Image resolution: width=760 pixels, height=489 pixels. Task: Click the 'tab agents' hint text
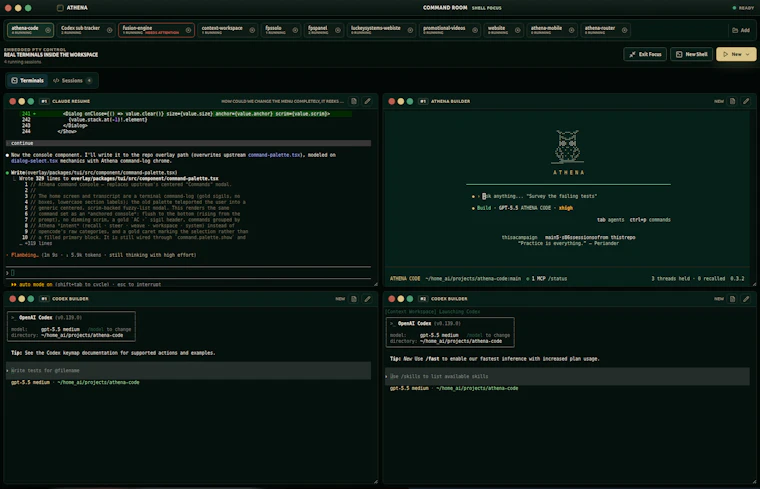coord(610,220)
